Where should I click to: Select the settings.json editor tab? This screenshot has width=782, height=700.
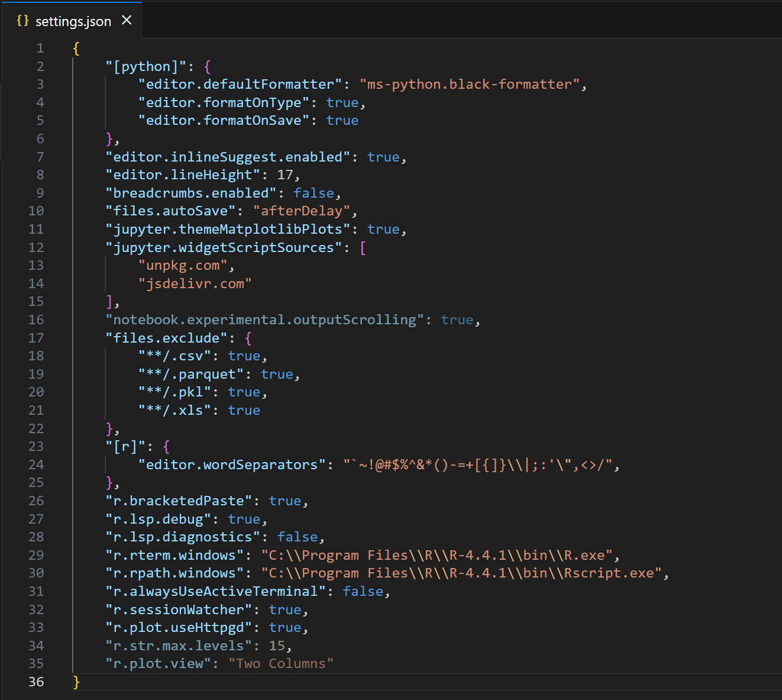click(71, 21)
